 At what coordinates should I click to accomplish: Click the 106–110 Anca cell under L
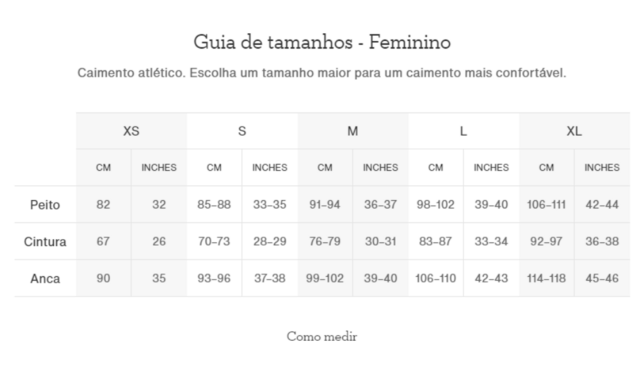tap(436, 278)
